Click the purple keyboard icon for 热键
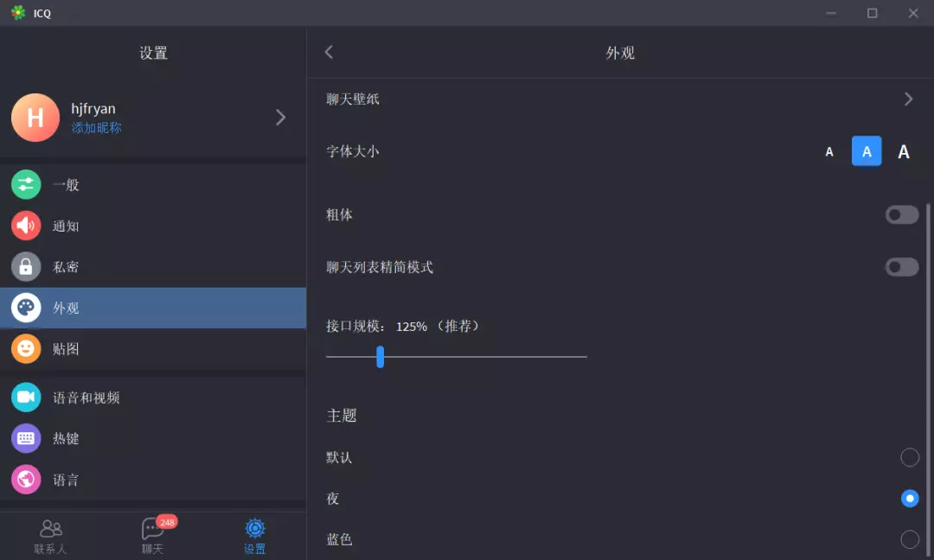 pos(26,438)
